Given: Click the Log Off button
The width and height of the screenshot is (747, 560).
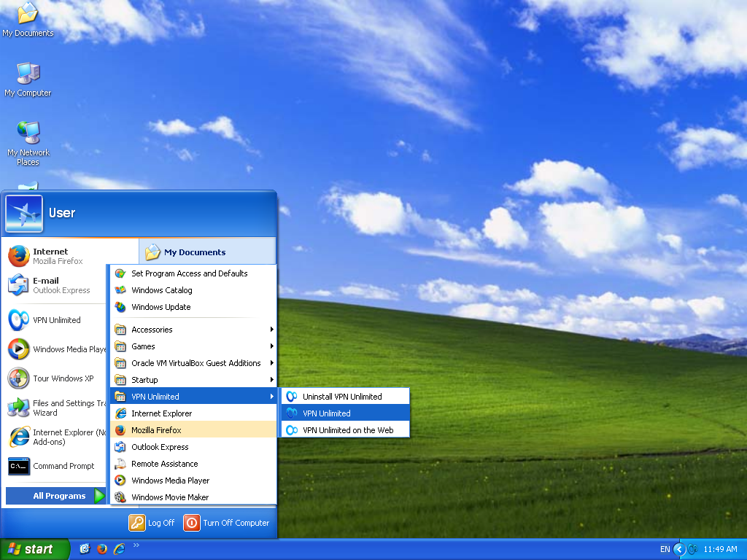Looking at the screenshot, I should (152, 522).
